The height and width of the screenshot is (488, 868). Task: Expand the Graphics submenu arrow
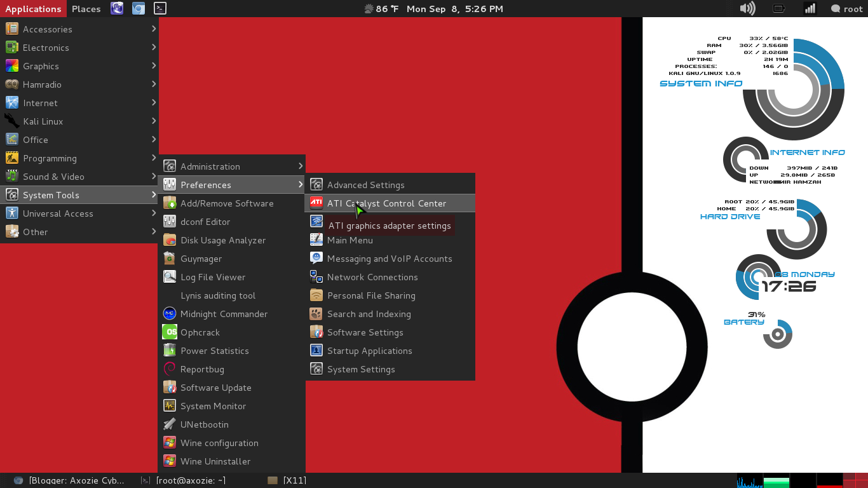[154, 65]
